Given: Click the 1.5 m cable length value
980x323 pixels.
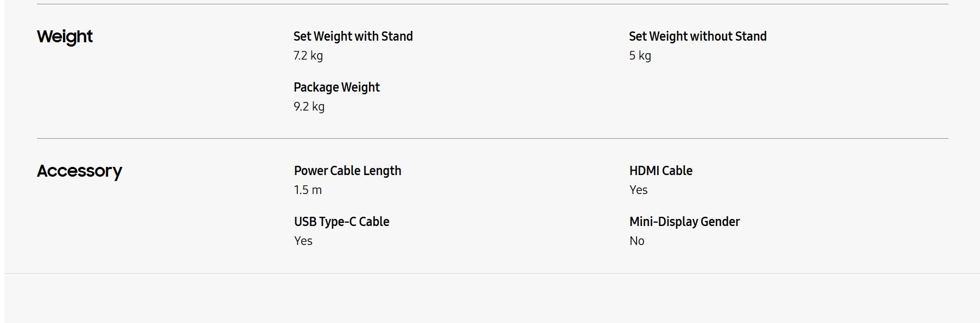Looking at the screenshot, I should click(308, 190).
